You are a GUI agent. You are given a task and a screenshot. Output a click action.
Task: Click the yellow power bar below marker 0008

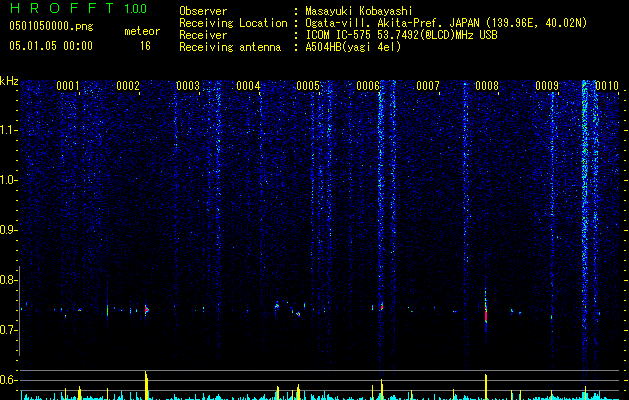[x=486, y=387]
